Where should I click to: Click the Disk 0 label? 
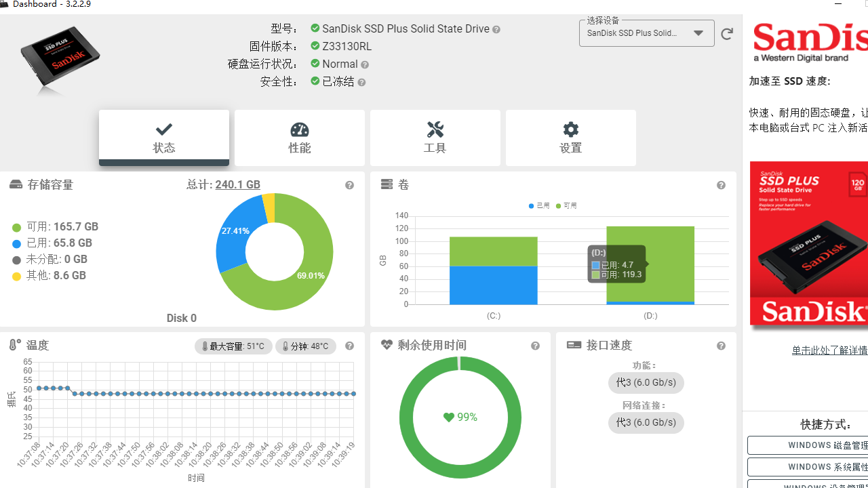click(182, 318)
